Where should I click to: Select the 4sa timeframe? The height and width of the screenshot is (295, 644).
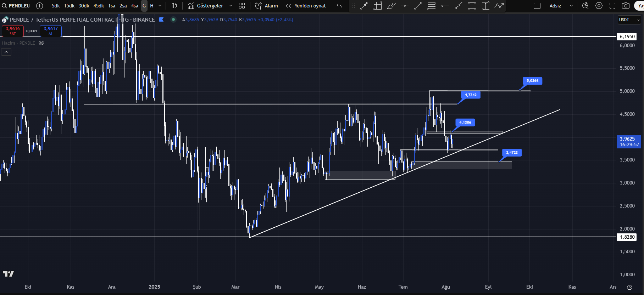pyautogui.click(x=134, y=6)
